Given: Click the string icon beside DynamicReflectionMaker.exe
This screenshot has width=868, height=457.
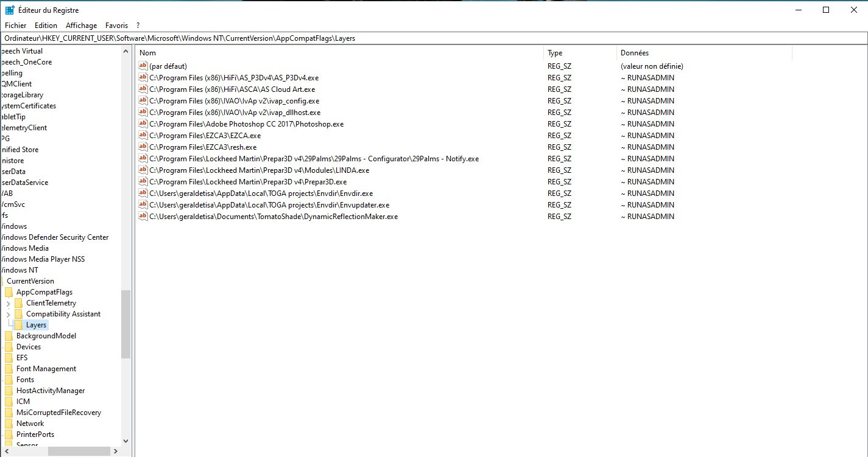Looking at the screenshot, I should (x=143, y=216).
